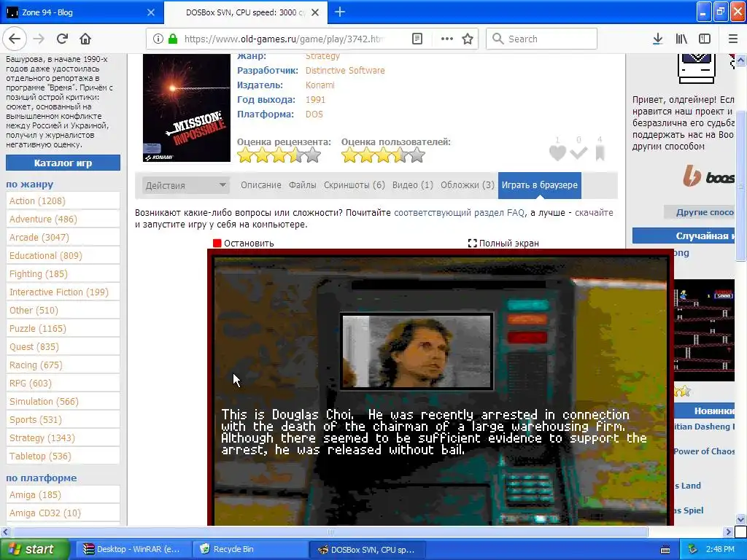Close the Zone 94 - Blog tab
This screenshot has height=560, width=747.
coord(150,12)
